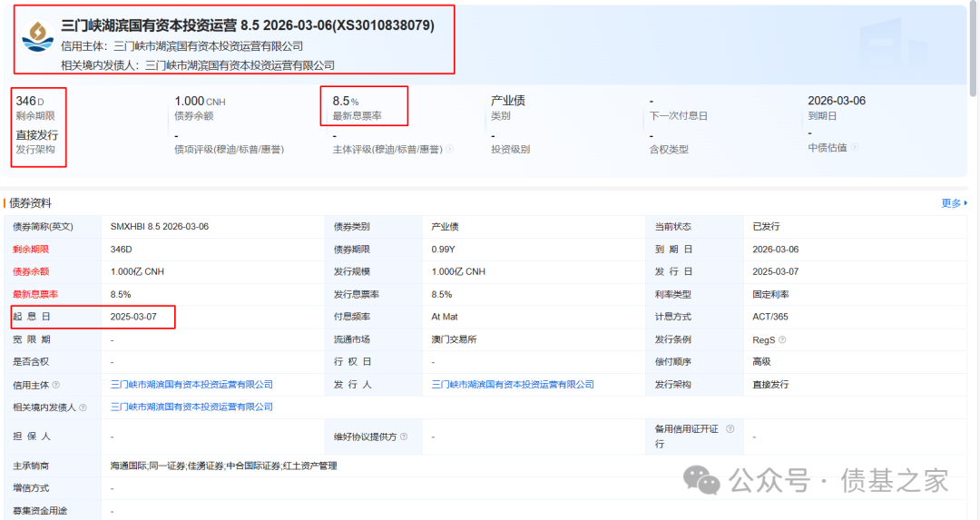
Task: Click 行权日 row label
Action: [352, 362]
